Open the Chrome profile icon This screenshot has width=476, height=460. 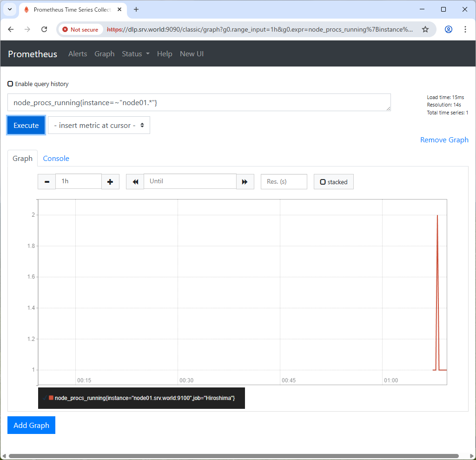[448, 29]
